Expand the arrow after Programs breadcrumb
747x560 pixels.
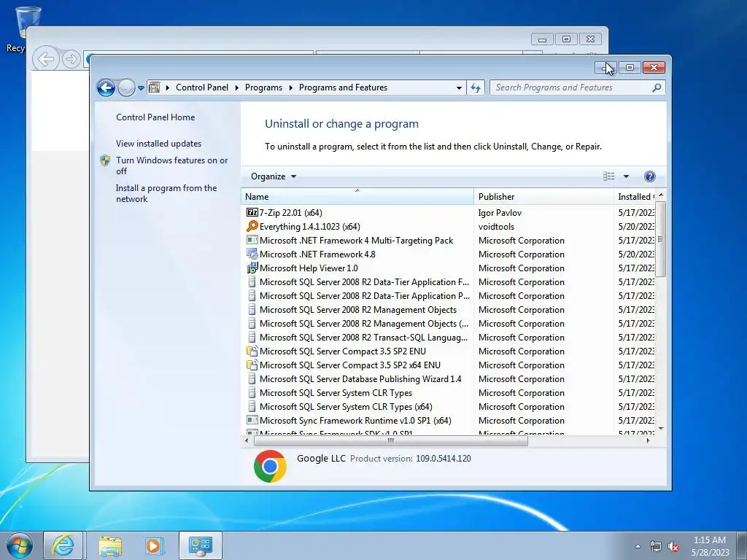(x=290, y=87)
